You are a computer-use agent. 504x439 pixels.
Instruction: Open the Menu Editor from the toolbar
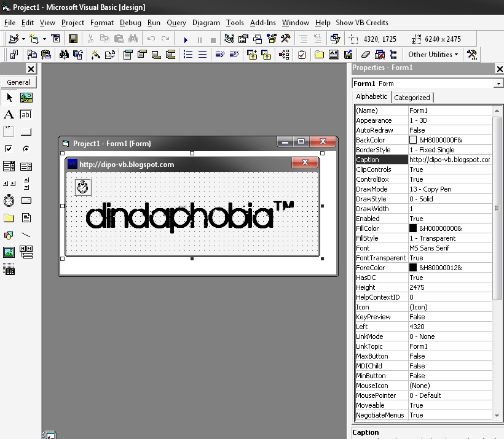click(x=228, y=37)
